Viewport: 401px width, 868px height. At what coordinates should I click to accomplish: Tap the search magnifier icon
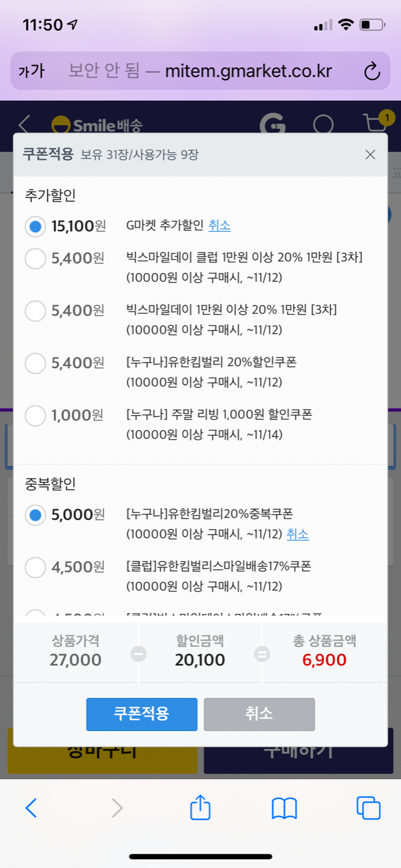(323, 125)
